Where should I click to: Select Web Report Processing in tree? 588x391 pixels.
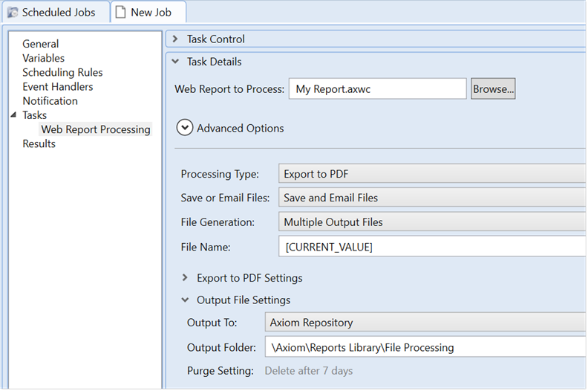pyautogui.click(x=96, y=129)
